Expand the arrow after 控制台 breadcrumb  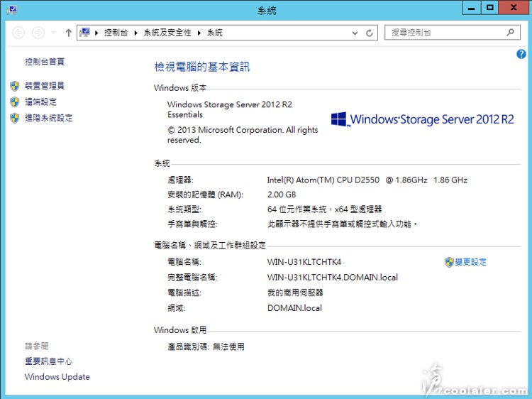pos(135,33)
